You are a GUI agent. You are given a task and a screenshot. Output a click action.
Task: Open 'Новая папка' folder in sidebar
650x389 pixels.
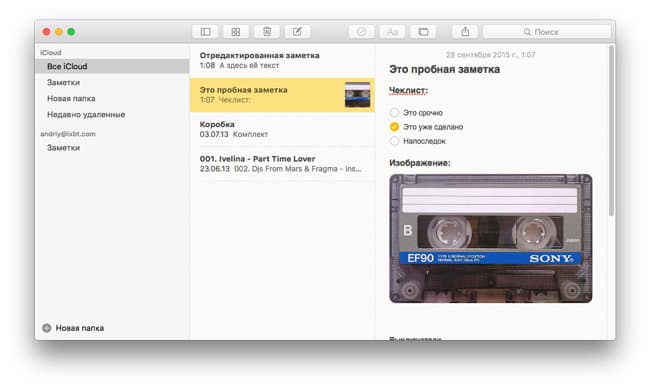tap(112, 99)
